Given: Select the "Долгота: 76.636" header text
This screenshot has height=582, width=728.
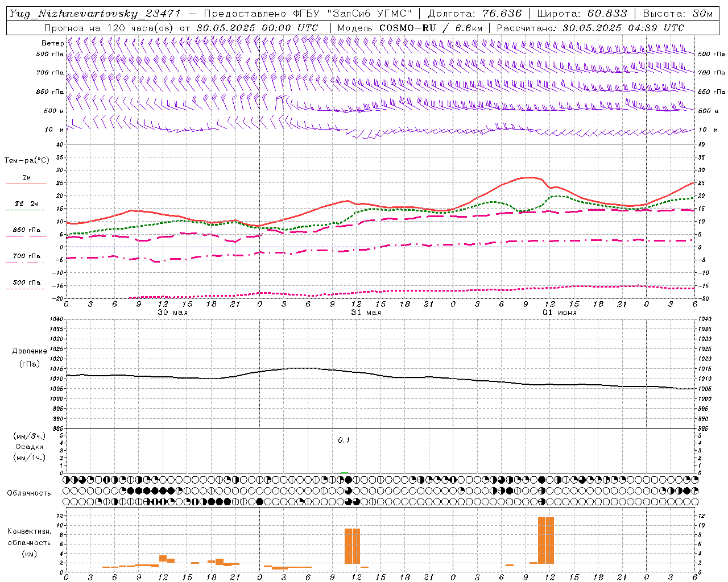Looking at the screenshot, I should pos(474,14).
